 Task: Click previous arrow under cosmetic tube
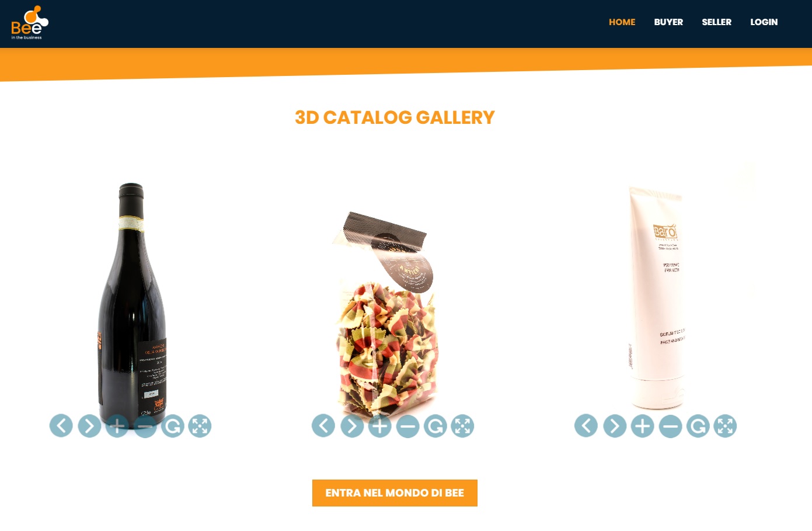pyautogui.click(x=586, y=426)
